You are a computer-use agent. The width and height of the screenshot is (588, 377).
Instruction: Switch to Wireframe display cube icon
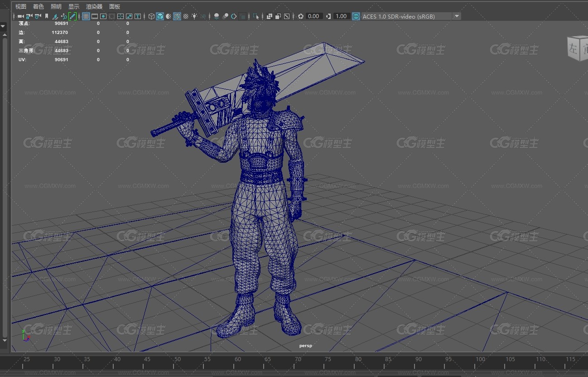click(x=151, y=16)
